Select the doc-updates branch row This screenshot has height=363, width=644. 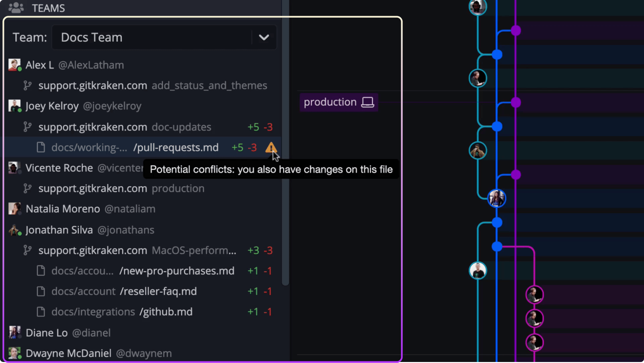coord(142,127)
